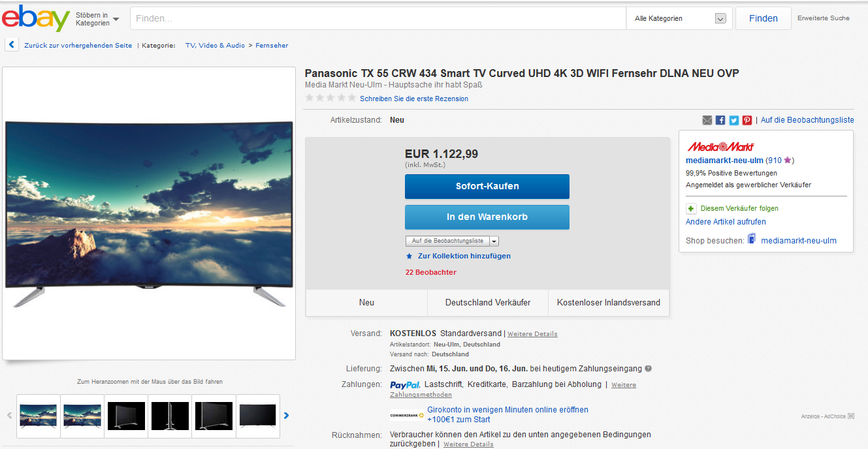Click the eBay logo
The image size is (868, 449).
pyautogui.click(x=36, y=18)
